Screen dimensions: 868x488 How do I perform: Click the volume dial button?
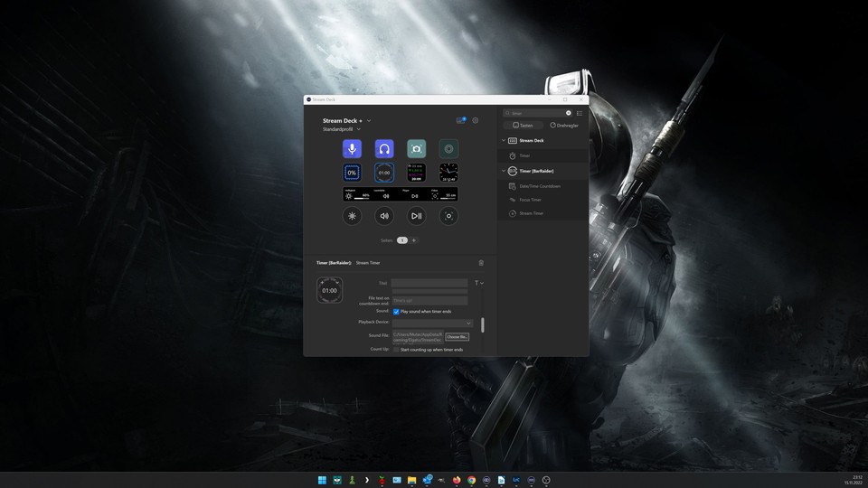pos(384,216)
